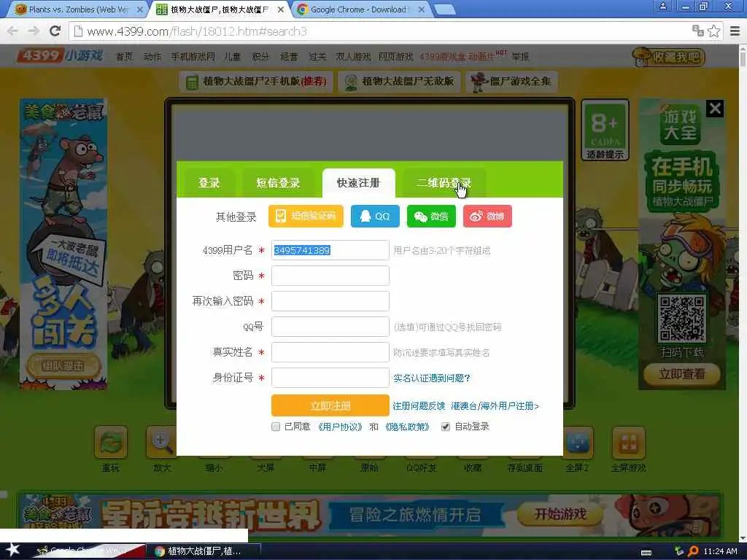Viewport: 747px width, 560px height.
Task: Click the 4399小游戏 site logo
Action: coord(61,55)
